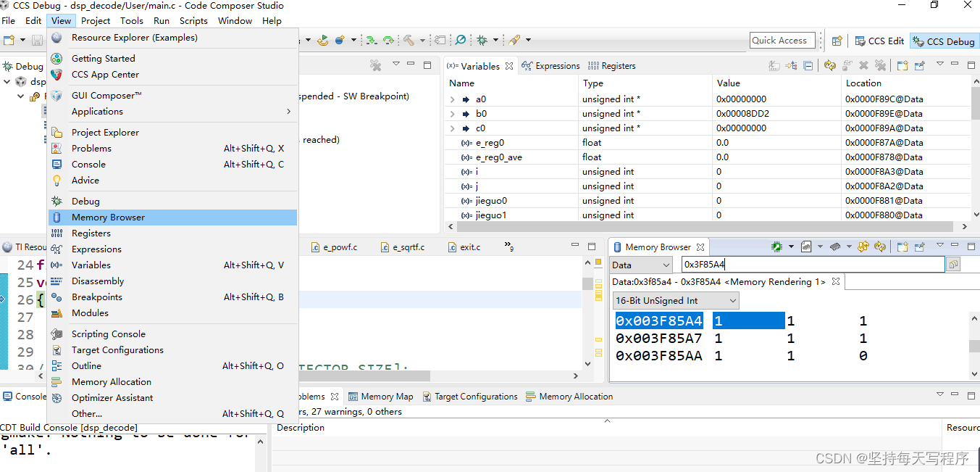Click the Location column header

point(905,83)
